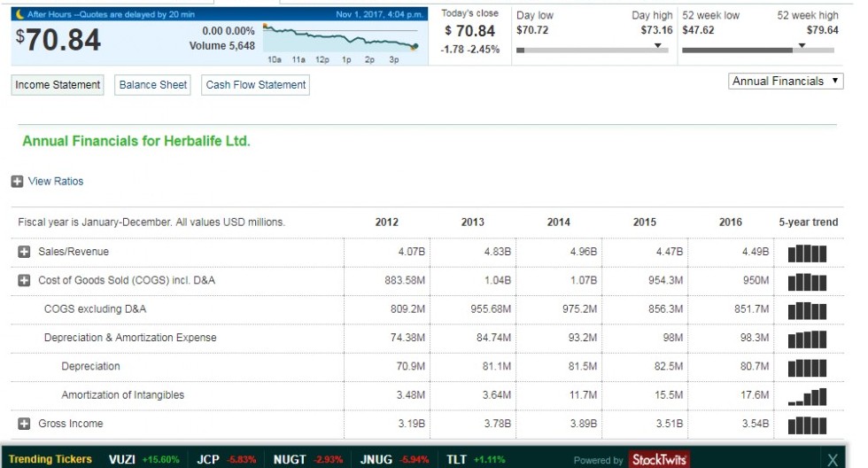Select 2016 Amortization value 17.6M

coord(755,395)
